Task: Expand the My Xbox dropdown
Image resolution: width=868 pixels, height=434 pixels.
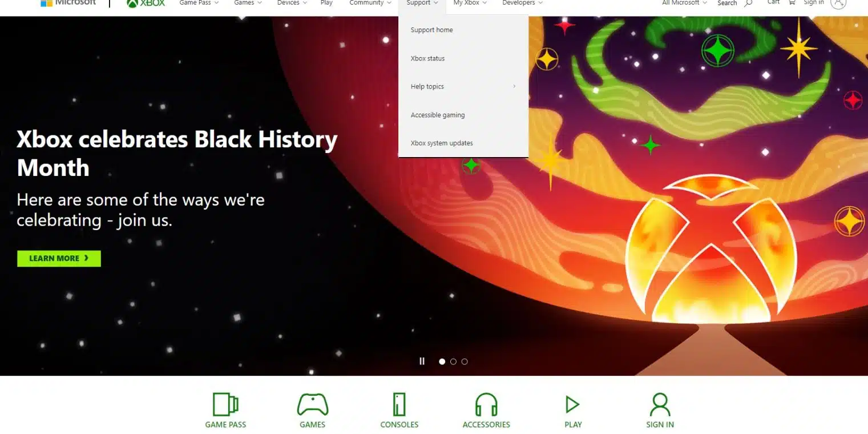Action: tap(470, 3)
